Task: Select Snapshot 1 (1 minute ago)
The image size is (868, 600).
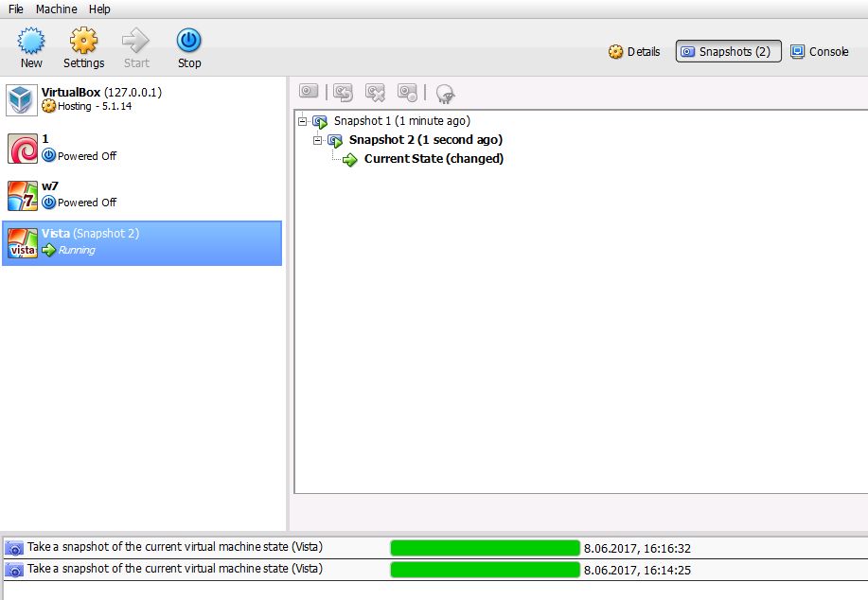Action: pos(402,121)
